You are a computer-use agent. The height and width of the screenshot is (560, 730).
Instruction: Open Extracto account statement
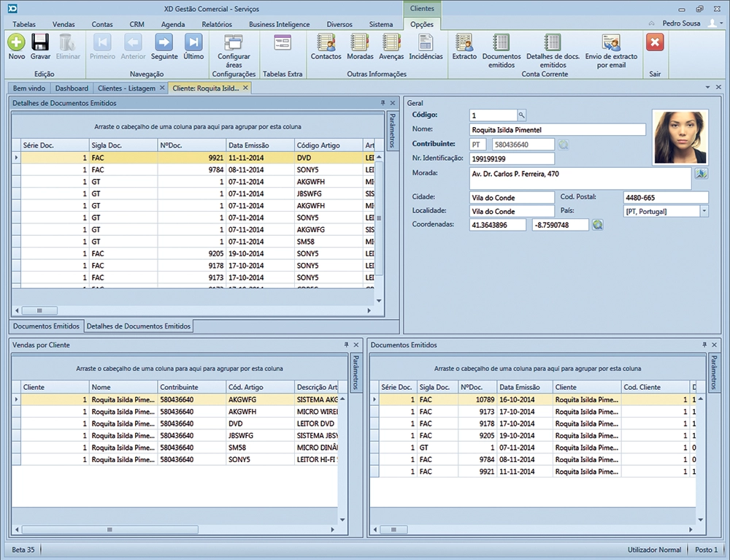[464, 43]
